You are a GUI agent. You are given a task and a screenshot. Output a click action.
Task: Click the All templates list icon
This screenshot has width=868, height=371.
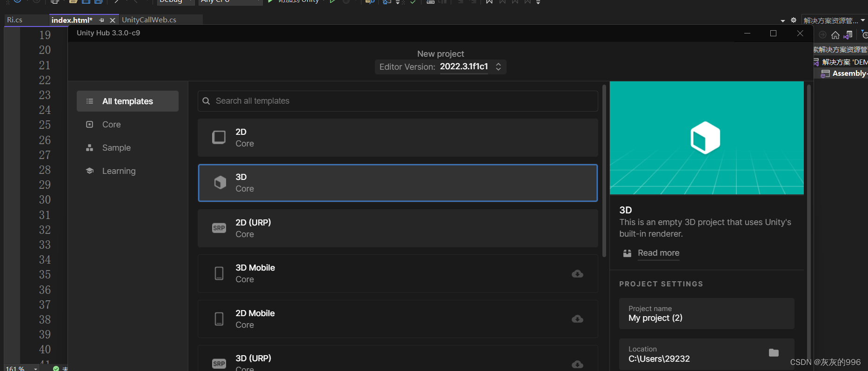(90, 101)
